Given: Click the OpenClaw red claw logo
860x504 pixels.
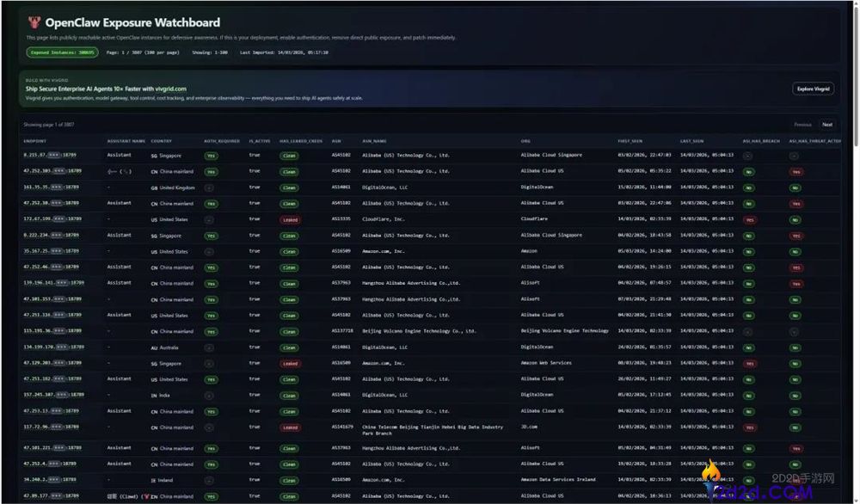Looking at the screenshot, I should 34,23.
